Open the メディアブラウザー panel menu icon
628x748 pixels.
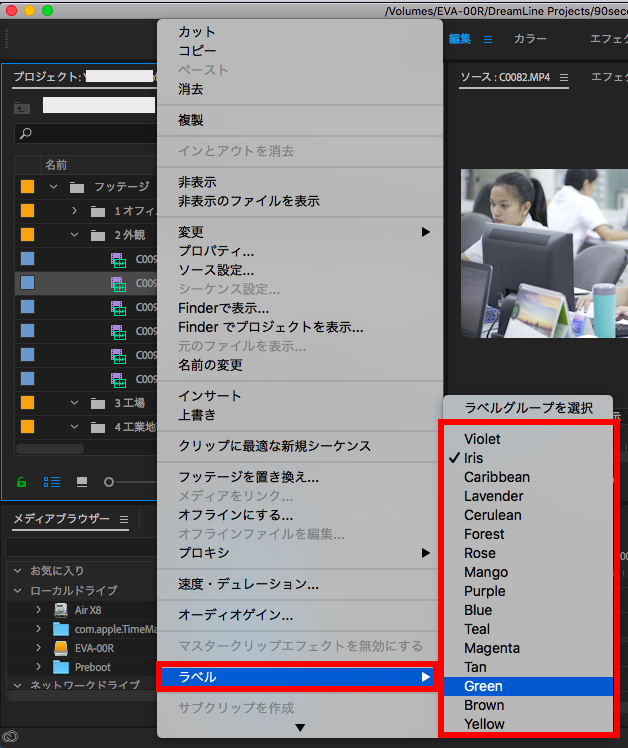(124, 519)
